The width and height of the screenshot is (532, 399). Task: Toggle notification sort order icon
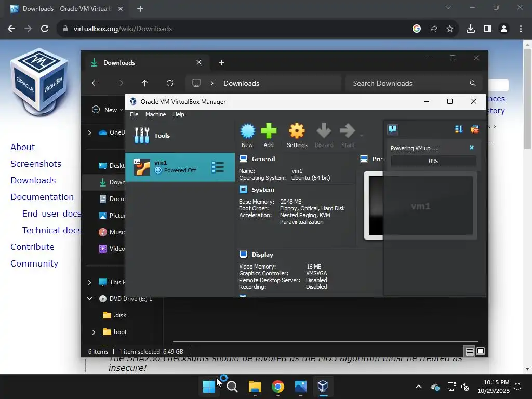pos(459,129)
